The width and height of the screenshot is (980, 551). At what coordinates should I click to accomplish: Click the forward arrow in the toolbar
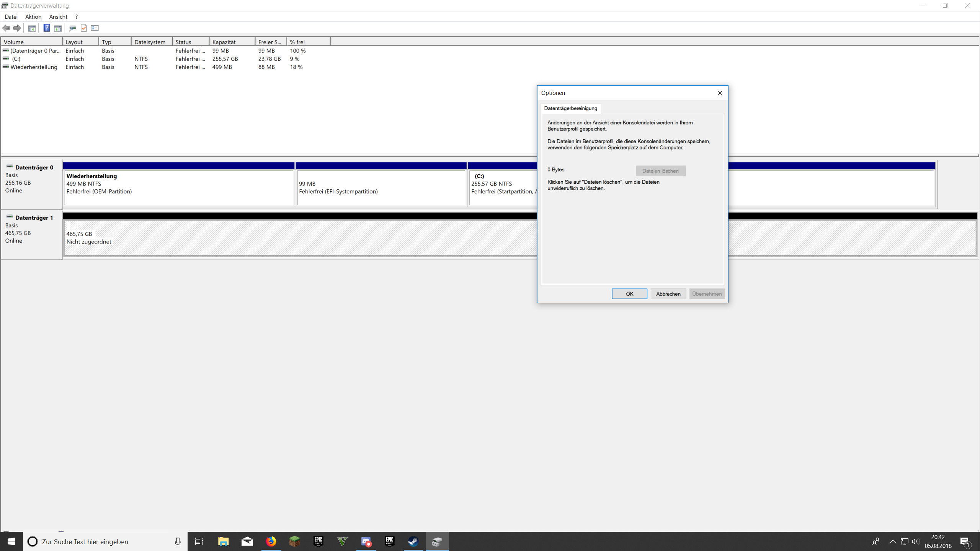click(17, 28)
